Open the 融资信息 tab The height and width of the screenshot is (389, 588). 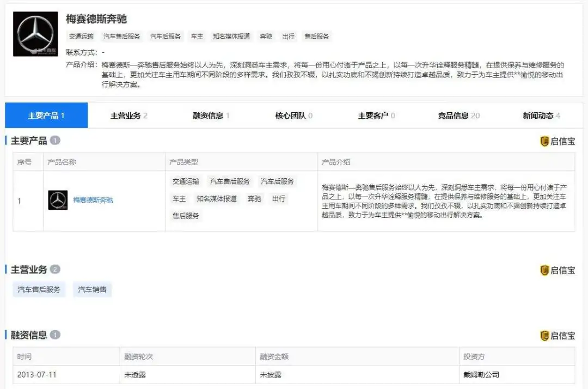pos(211,116)
